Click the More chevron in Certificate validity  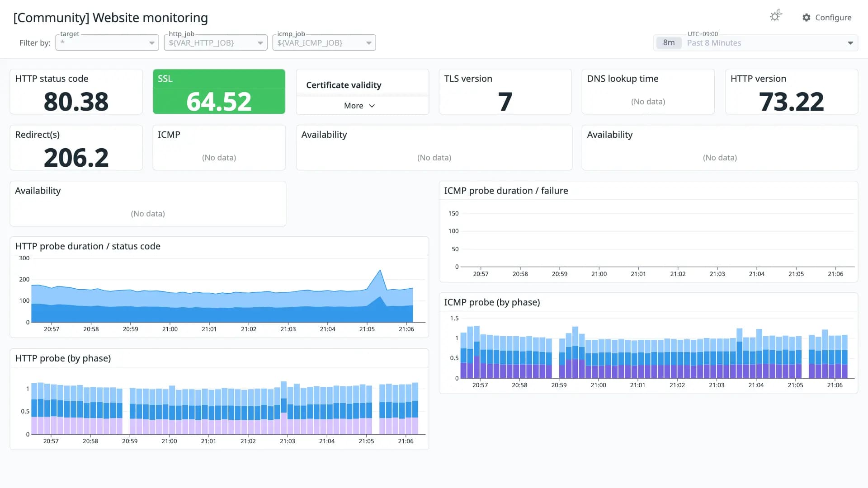click(x=372, y=106)
